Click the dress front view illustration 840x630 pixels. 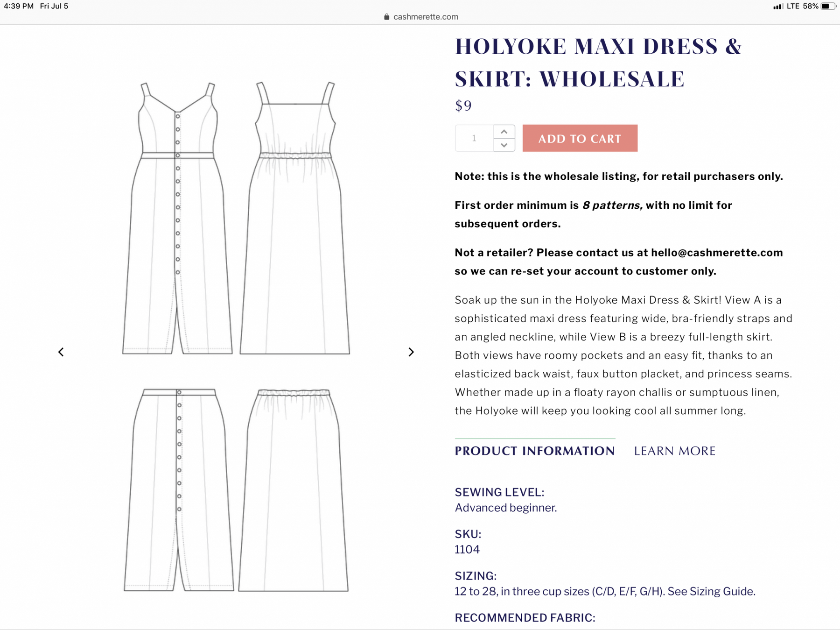tap(177, 219)
